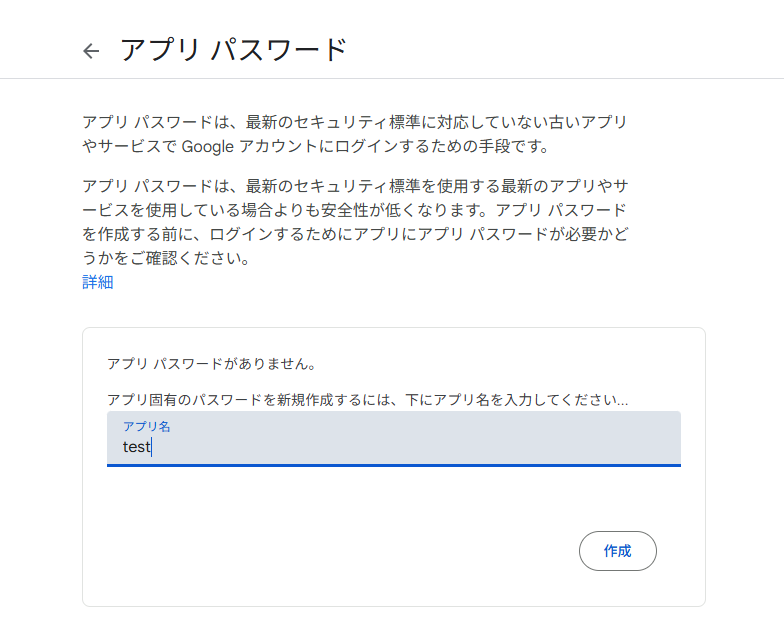Click the horizontal divider under the header
Screen dimensions: 784x635
(392, 78)
